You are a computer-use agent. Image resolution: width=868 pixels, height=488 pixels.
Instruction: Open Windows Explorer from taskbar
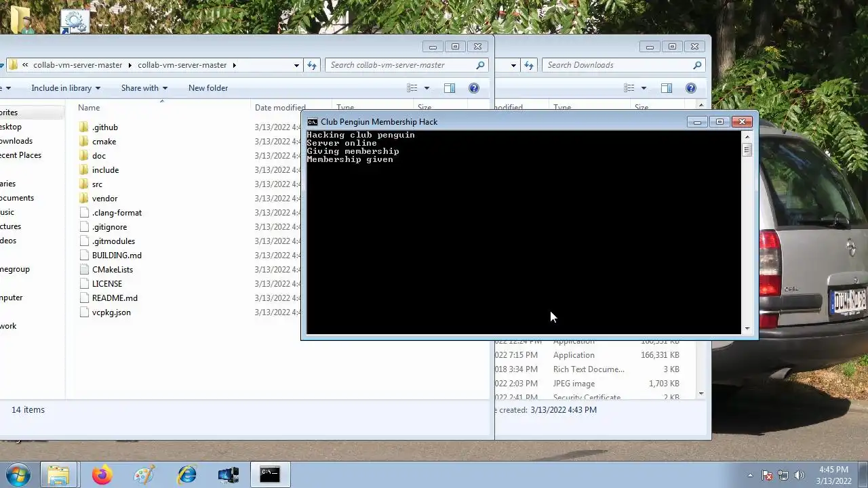[x=58, y=475]
